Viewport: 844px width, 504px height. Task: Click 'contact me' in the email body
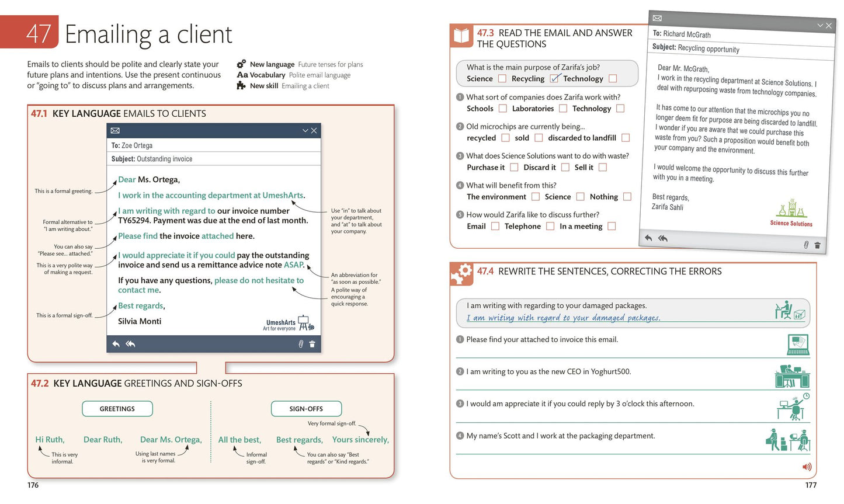pyautogui.click(x=138, y=290)
